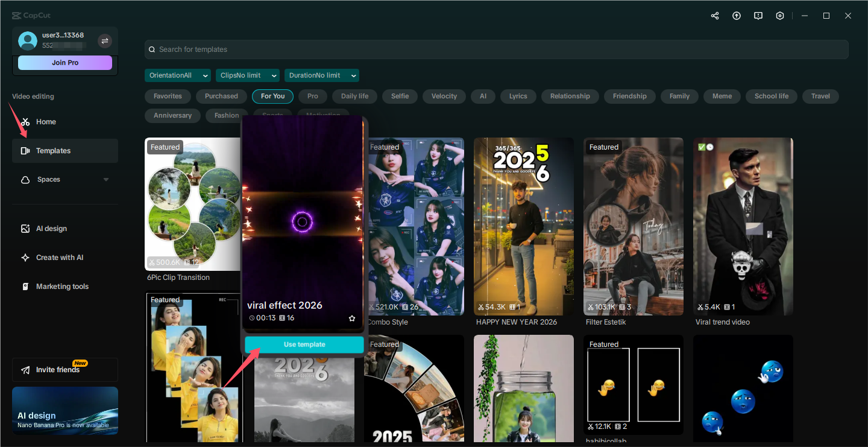
Task: Click the Invite friends button
Action: pos(65,370)
